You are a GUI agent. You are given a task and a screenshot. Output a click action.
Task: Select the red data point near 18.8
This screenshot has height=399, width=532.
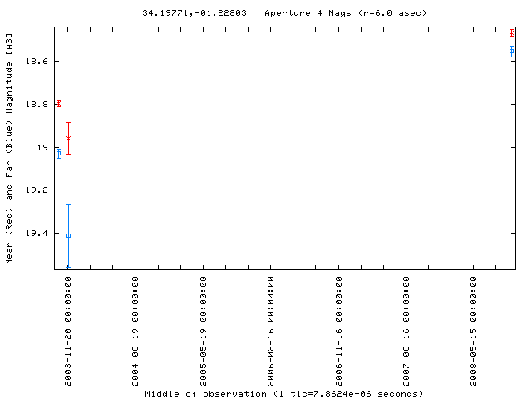(59, 103)
